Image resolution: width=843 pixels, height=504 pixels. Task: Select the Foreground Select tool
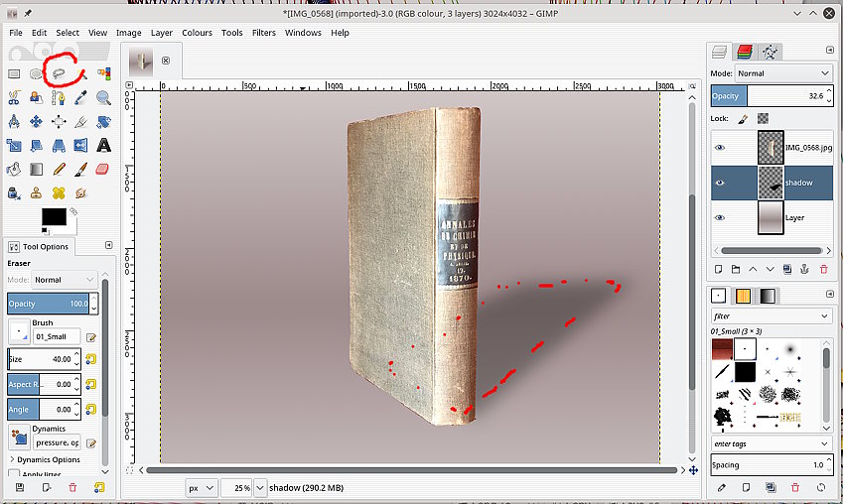36,98
